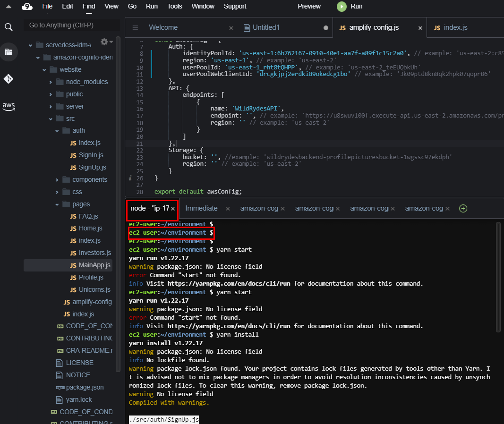
Task: Collapse the src folder
Action: click(51, 119)
